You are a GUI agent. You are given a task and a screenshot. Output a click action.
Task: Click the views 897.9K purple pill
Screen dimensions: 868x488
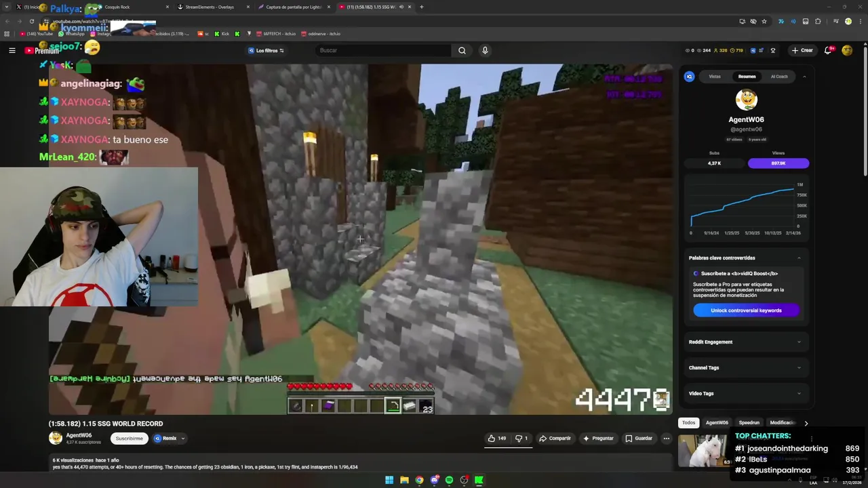(x=778, y=163)
